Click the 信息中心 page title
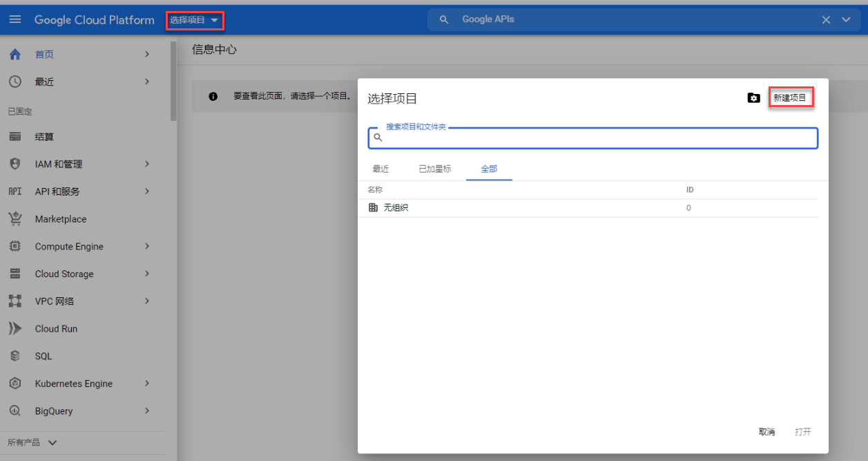Screen dimensions: 868x461 [x=215, y=50]
